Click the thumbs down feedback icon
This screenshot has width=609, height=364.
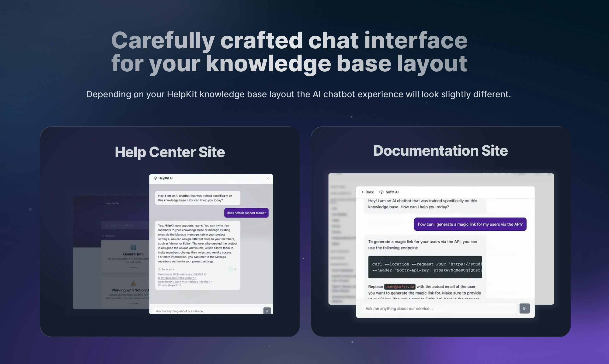pos(235,269)
